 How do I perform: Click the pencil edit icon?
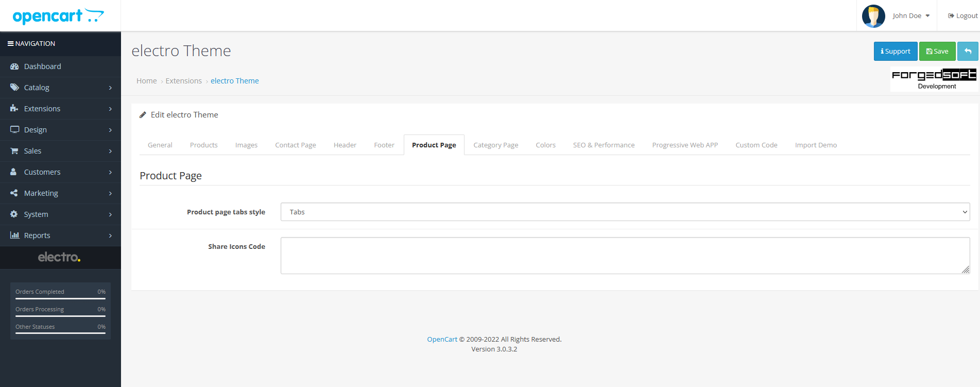pyautogui.click(x=143, y=115)
